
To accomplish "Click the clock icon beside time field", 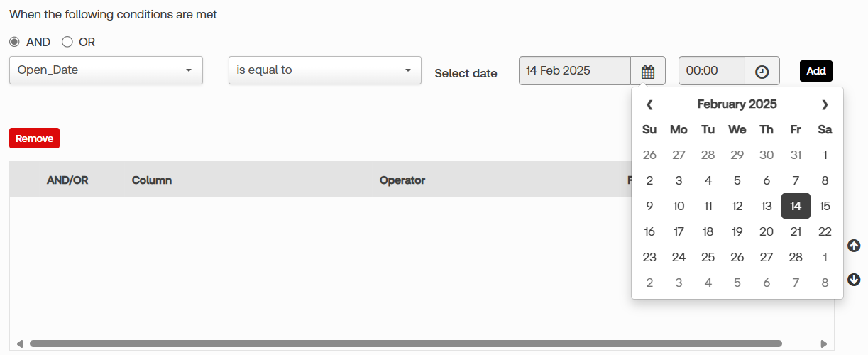I will pos(762,71).
